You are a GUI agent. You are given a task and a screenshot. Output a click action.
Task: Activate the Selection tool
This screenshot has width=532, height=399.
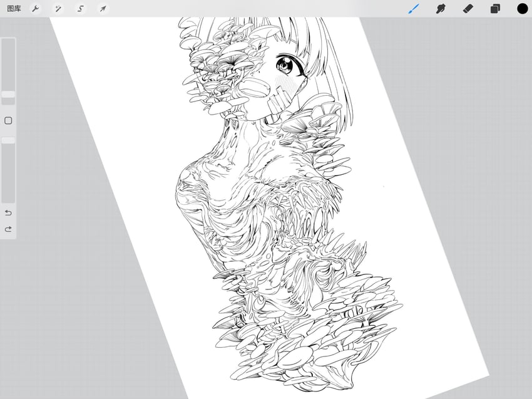pyautogui.click(x=80, y=9)
